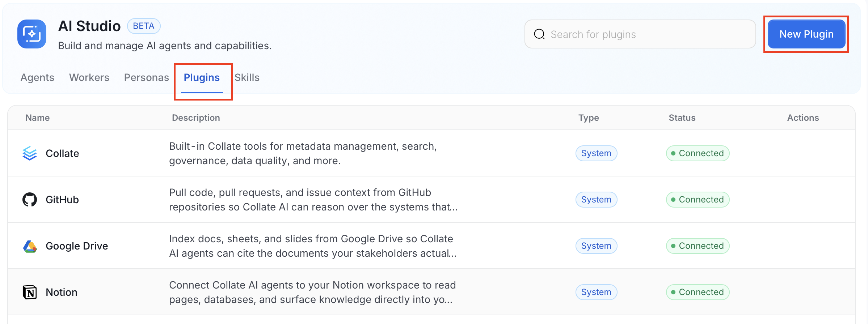
Task: Click the Notion logo icon
Action: 30,292
